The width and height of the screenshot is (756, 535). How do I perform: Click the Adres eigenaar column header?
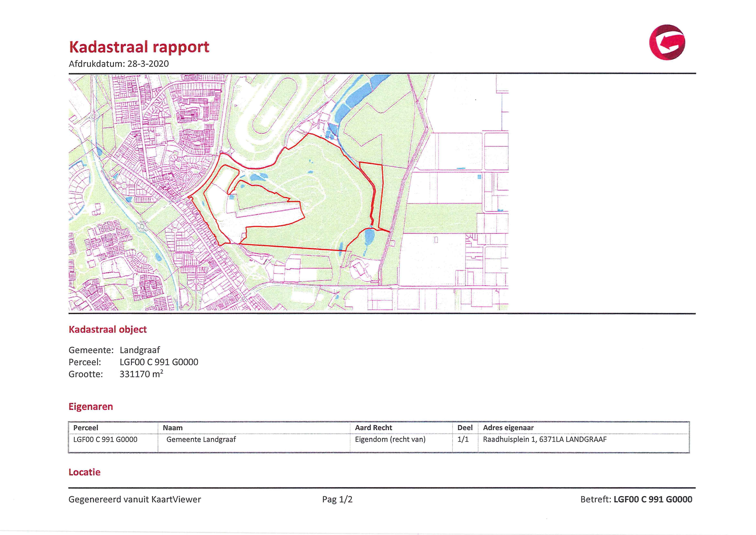[x=508, y=428]
